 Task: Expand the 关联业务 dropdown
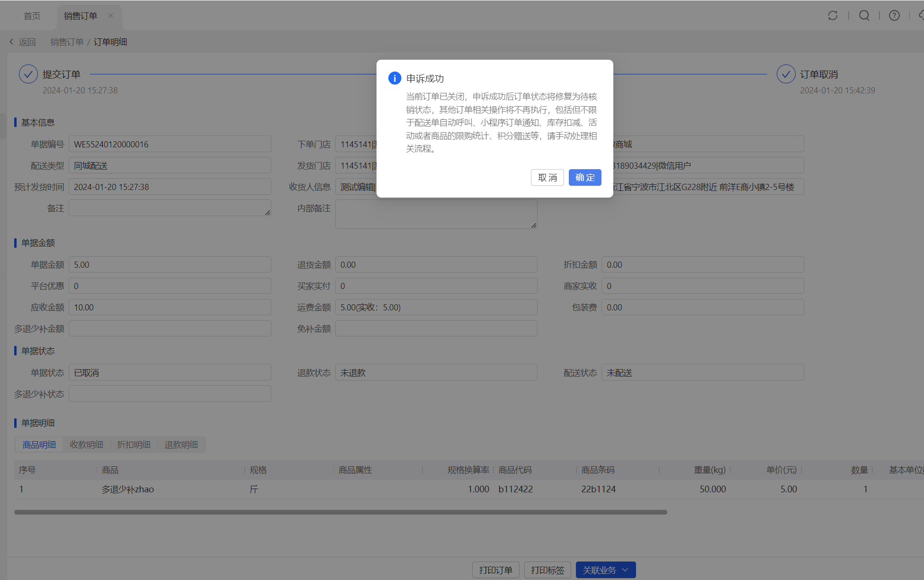tap(606, 570)
